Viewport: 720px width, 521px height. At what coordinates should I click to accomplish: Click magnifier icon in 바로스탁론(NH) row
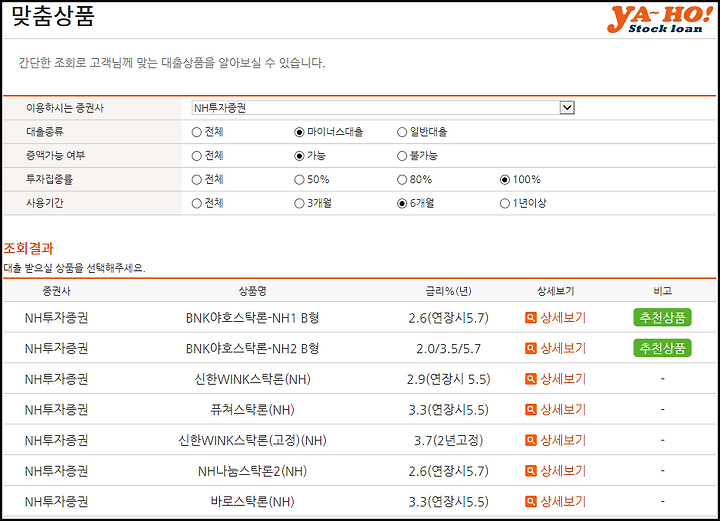tap(530, 502)
